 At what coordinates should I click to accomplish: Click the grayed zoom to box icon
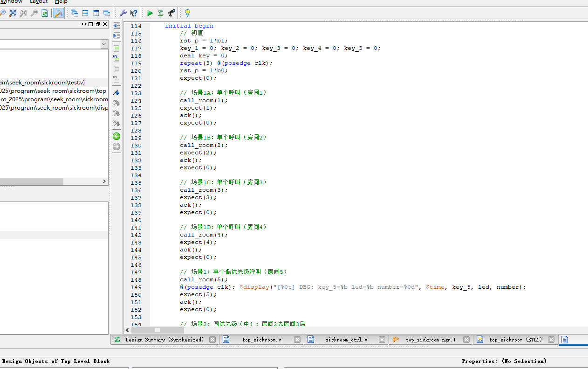click(x=24, y=13)
